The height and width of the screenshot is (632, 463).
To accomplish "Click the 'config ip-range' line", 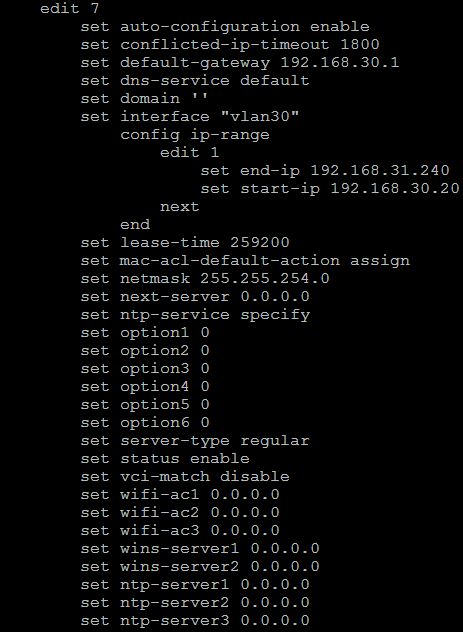I will tap(195, 135).
